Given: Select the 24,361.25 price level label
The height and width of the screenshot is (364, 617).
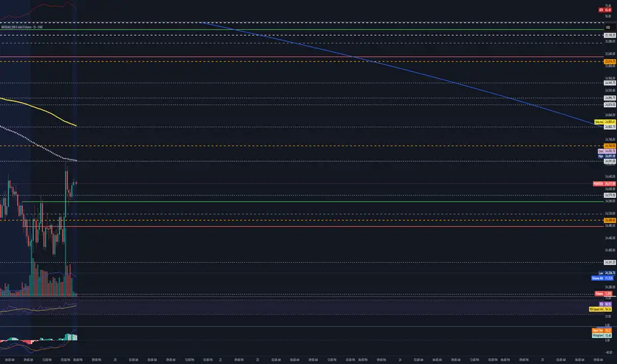Looking at the screenshot, I should pos(610,263).
